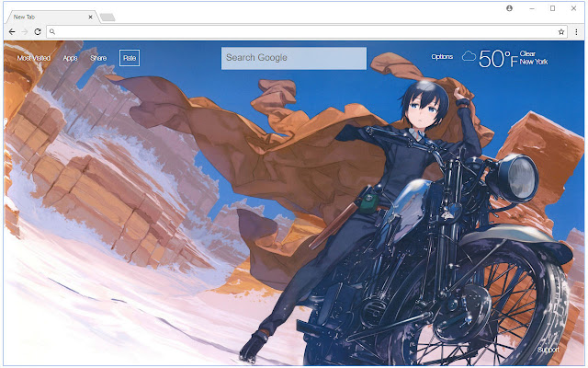The width and height of the screenshot is (588, 368).
Task: Click into the Search Google box
Action: point(294,58)
